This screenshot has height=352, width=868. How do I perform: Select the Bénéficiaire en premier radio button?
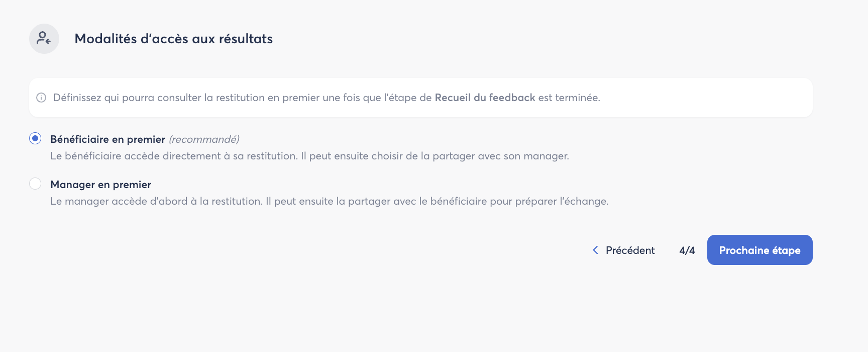(x=35, y=138)
